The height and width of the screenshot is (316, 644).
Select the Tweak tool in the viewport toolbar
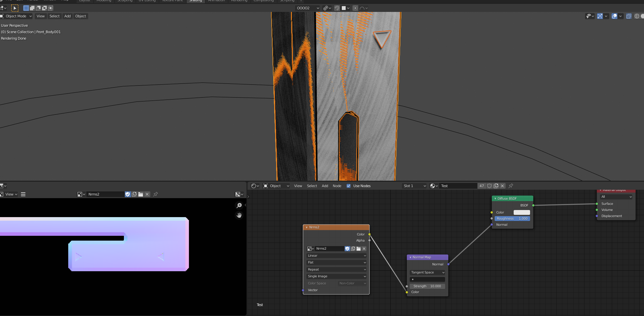coord(15,8)
